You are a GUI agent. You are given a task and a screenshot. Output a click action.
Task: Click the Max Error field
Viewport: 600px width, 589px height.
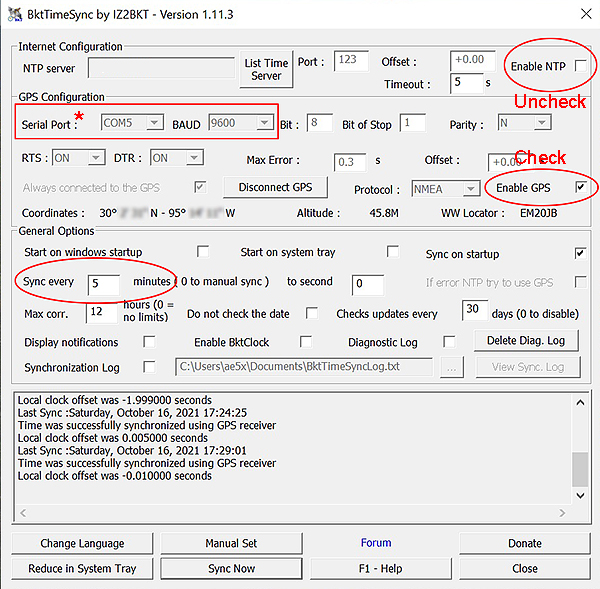point(350,162)
